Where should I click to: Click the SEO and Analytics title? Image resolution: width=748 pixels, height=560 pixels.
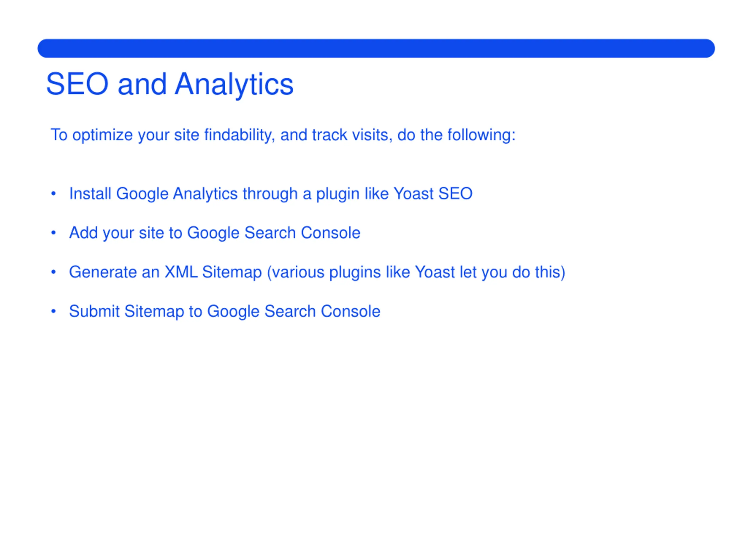pyautogui.click(x=170, y=84)
